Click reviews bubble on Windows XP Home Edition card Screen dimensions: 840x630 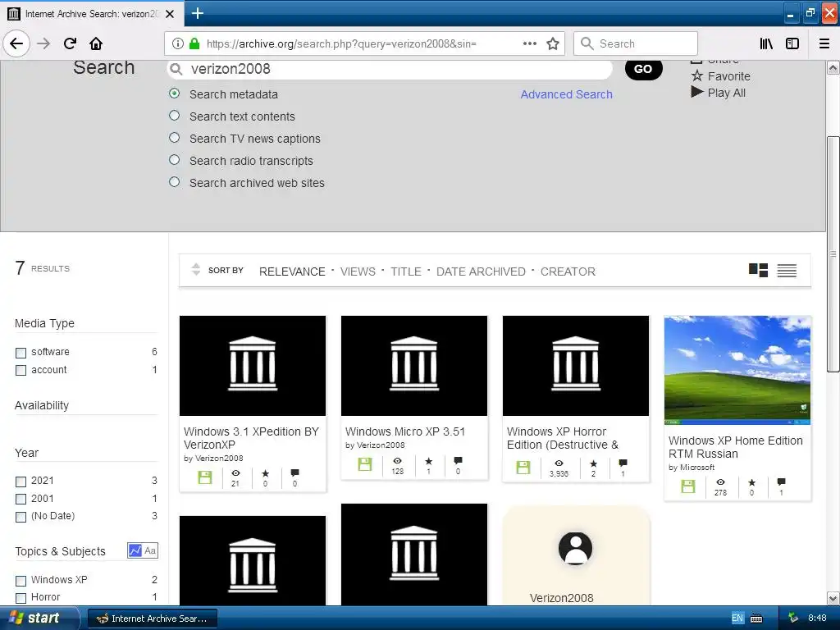click(781, 482)
